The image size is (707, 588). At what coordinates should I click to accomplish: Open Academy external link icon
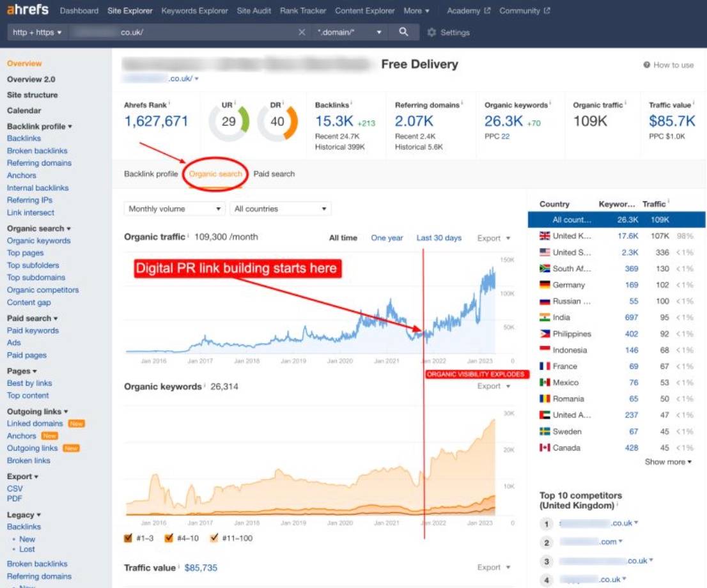pyautogui.click(x=487, y=10)
